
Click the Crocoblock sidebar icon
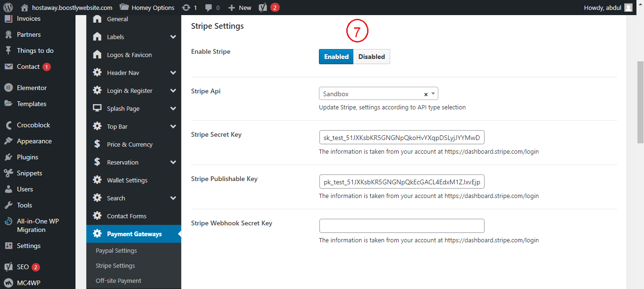click(8, 125)
